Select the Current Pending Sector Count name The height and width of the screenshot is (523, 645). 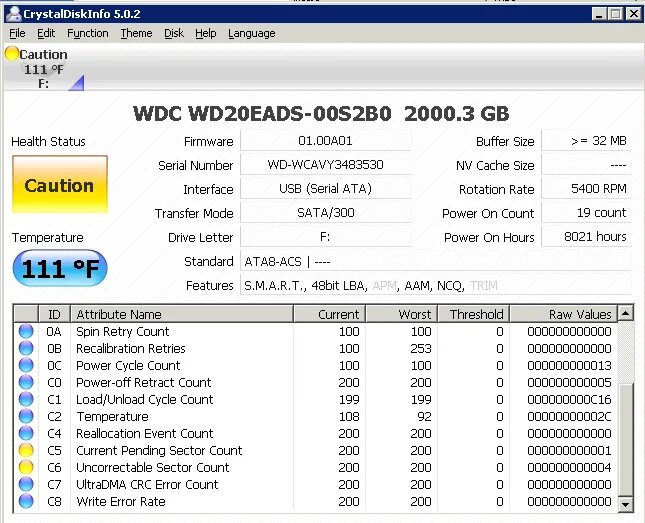tap(159, 450)
